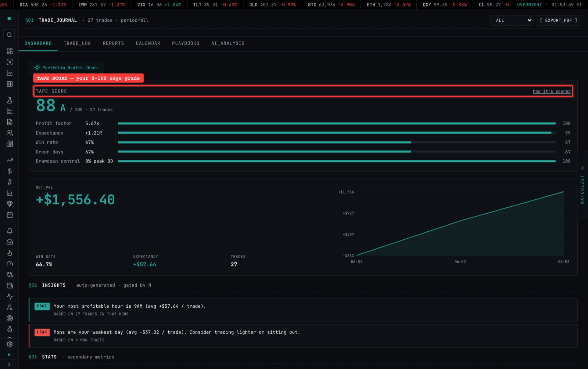Image resolution: width=588 pixels, height=369 pixels.
Task: Open the round flask icon in sidebar
Action: (10, 329)
